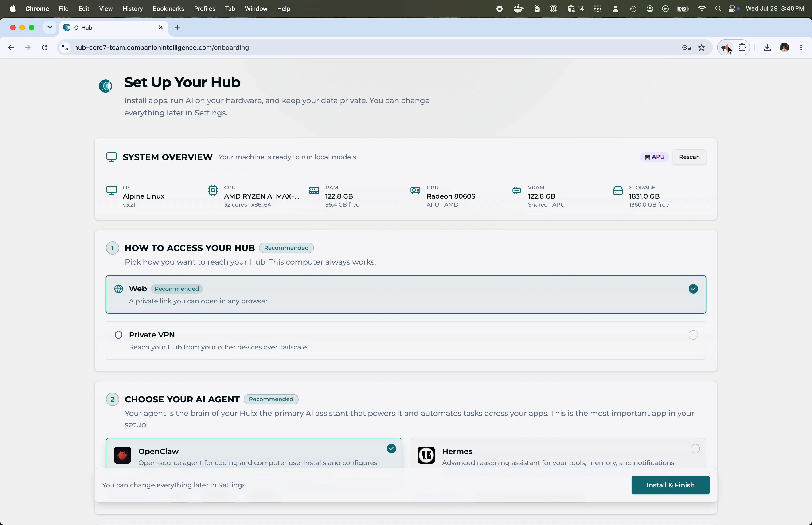812x525 pixels.
Task: Open site information icon in address bar
Action: [65, 47]
